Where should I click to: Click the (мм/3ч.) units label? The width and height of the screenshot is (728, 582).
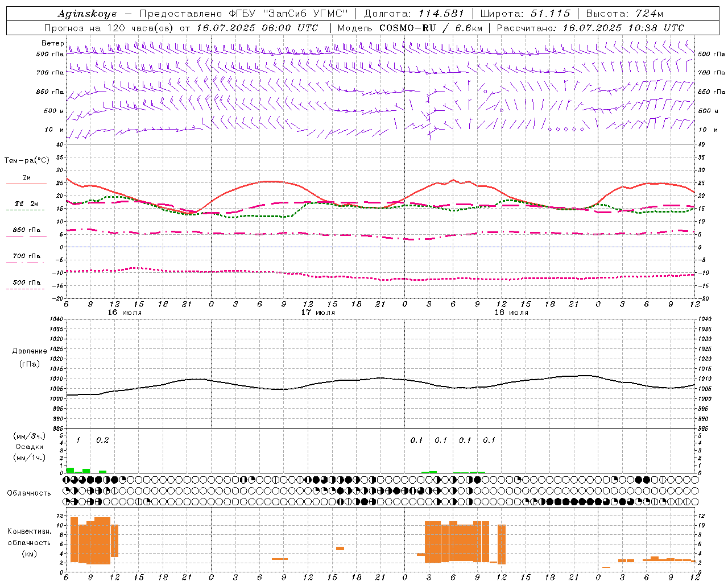coord(29,436)
